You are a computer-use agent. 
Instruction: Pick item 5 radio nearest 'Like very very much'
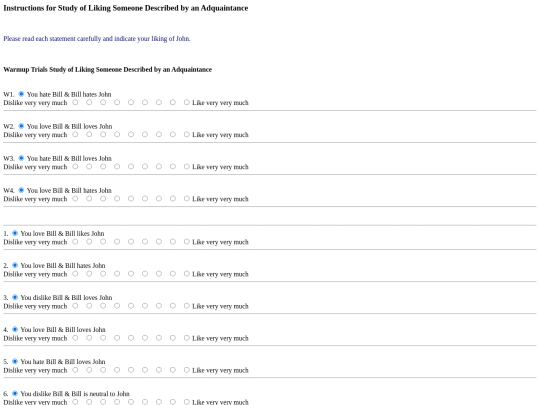click(x=187, y=370)
